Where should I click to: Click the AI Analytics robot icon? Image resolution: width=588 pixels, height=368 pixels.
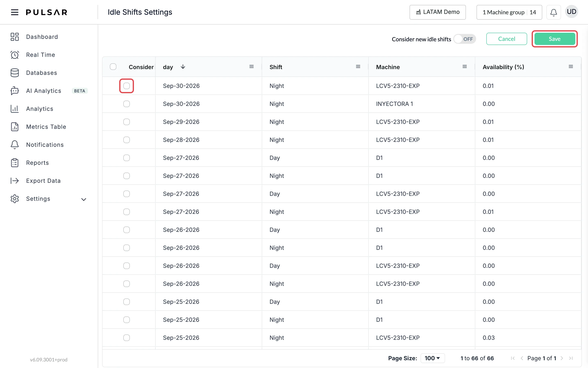coord(14,91)
